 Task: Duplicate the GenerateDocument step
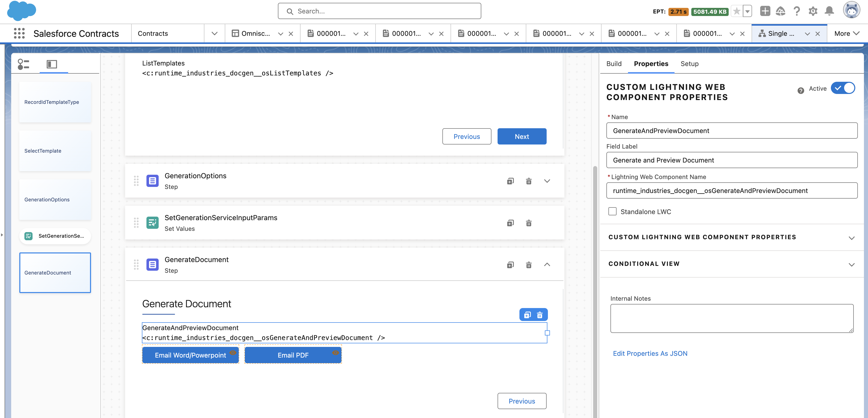point(510,265)
